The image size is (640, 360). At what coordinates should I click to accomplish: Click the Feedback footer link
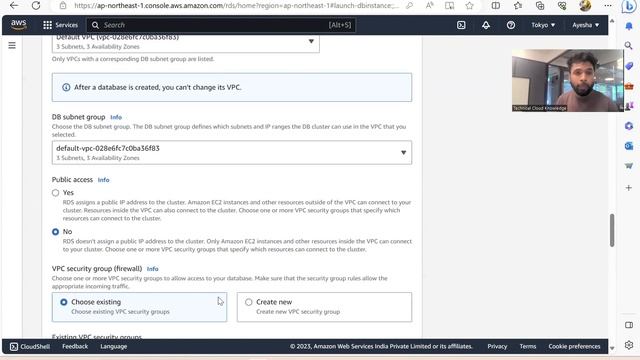point(75,347)
